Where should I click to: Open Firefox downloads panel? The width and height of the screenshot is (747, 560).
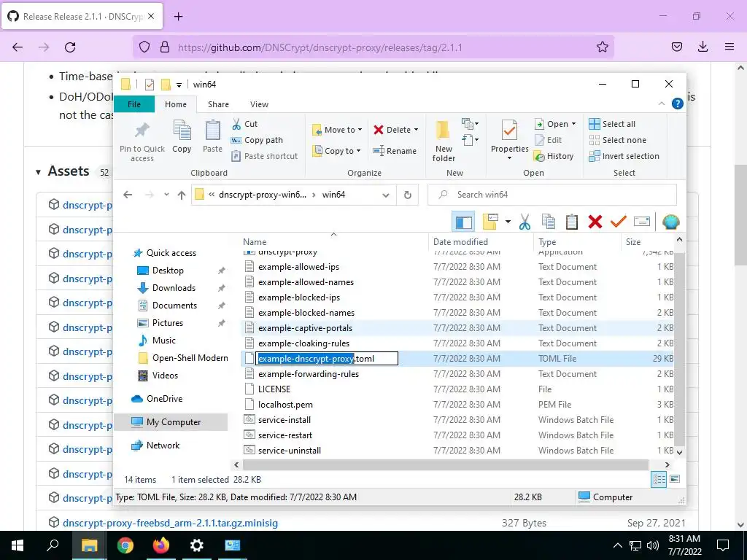tap(703, 47)
